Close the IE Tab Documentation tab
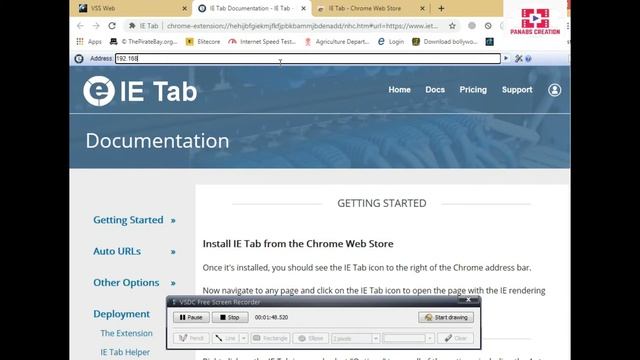640x360 pixels. [x=303, y=8]
